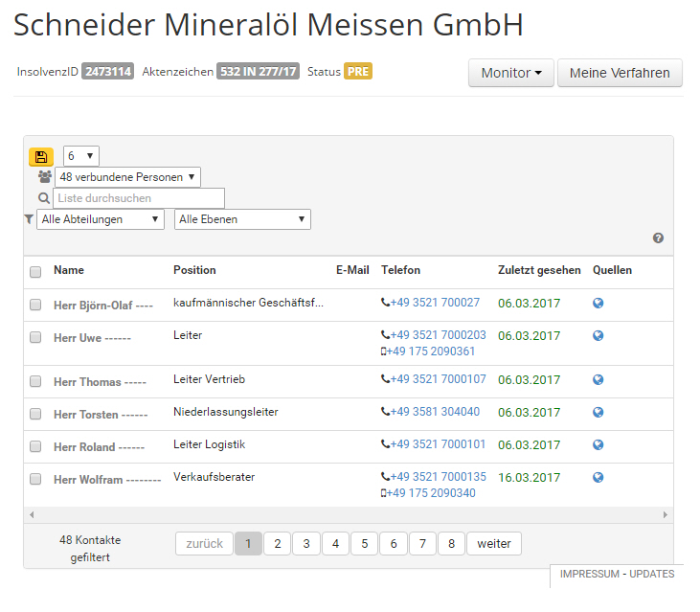Image resolution: width=700 pixels, height=612 pixels.
Task: Open the Monitor dropdown button
Action: [x=511, y=73]
